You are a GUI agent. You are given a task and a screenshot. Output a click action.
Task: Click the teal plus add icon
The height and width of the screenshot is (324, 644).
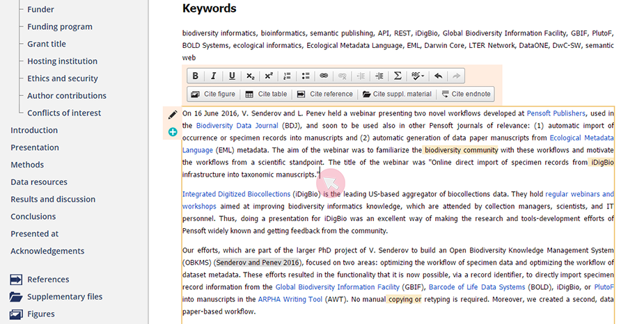tap(173, 131)
